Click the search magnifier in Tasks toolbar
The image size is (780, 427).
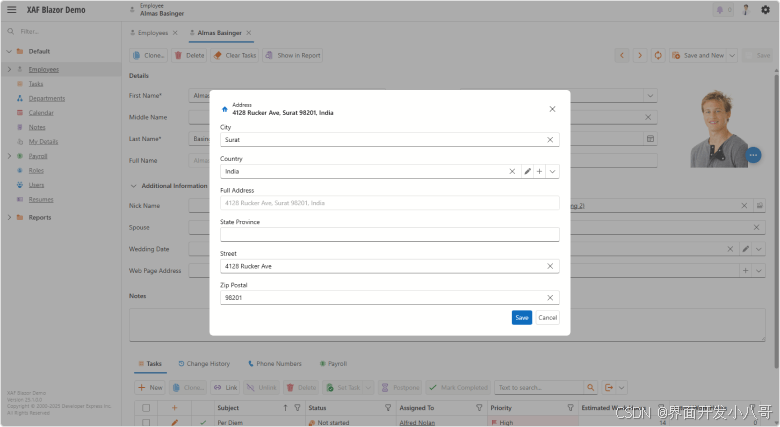pos(590,387)
